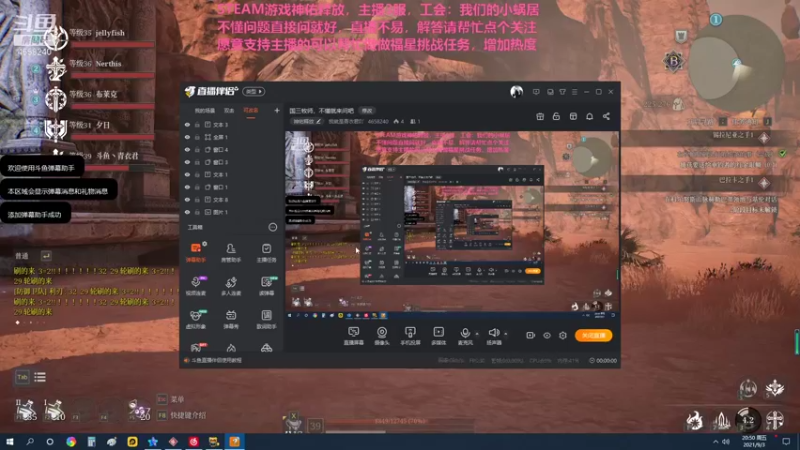Viewport: 800px width, 450px height.
Task: Select the 图片 1 layer row
Action: (232, 212)
